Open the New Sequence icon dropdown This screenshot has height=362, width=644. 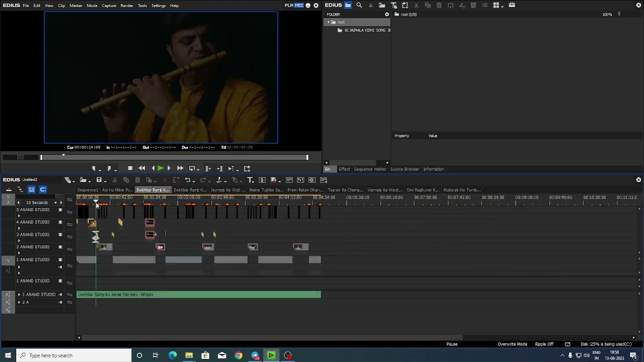click(73, 180)
